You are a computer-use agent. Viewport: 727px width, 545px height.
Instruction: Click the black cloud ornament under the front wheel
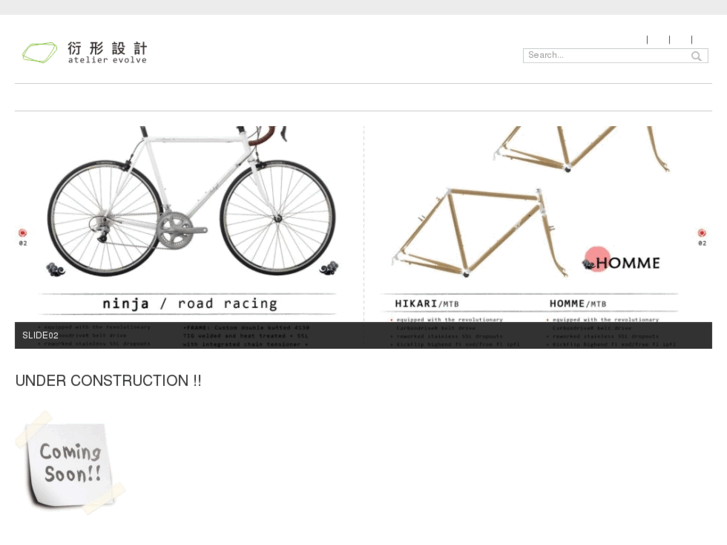click(329, 268)
